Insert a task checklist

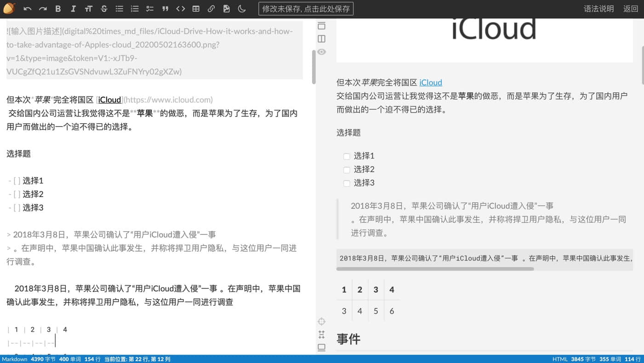tap(150, 9)
